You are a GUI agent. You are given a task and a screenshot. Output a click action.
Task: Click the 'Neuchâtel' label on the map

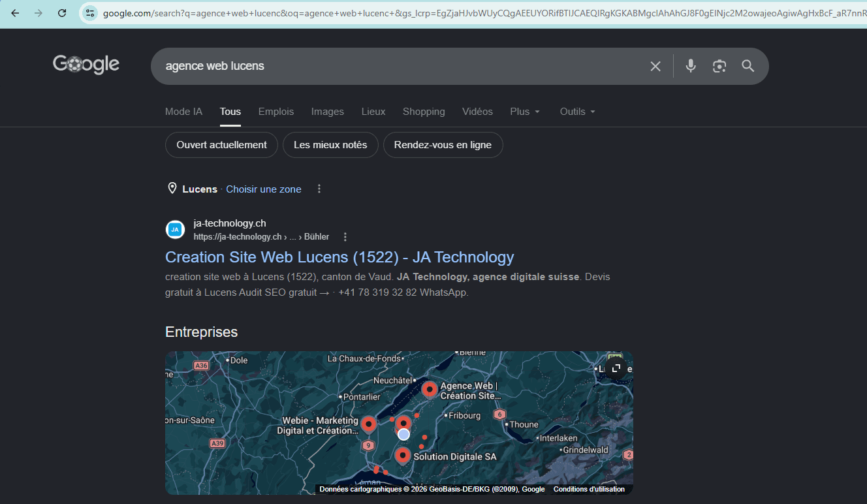393,381
